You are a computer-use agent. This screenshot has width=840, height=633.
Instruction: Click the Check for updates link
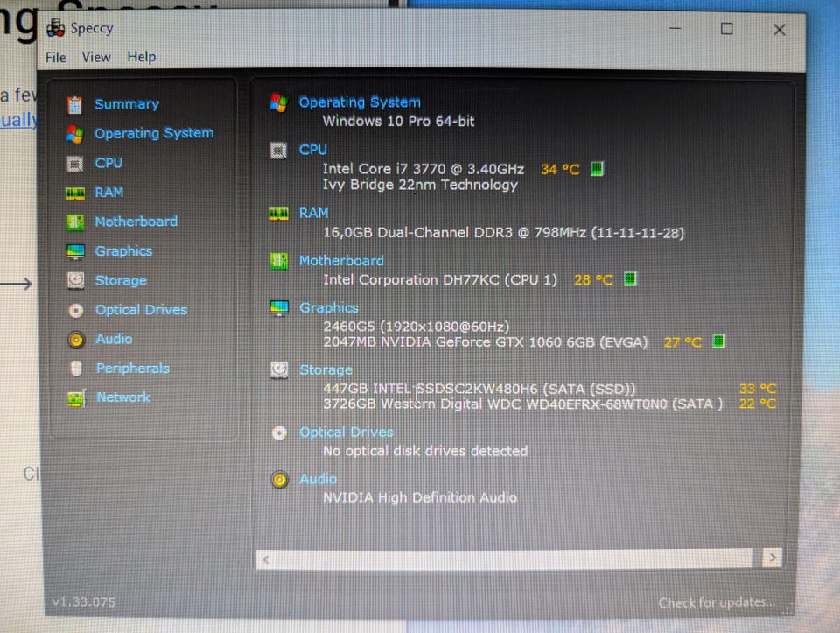(717, 602)
